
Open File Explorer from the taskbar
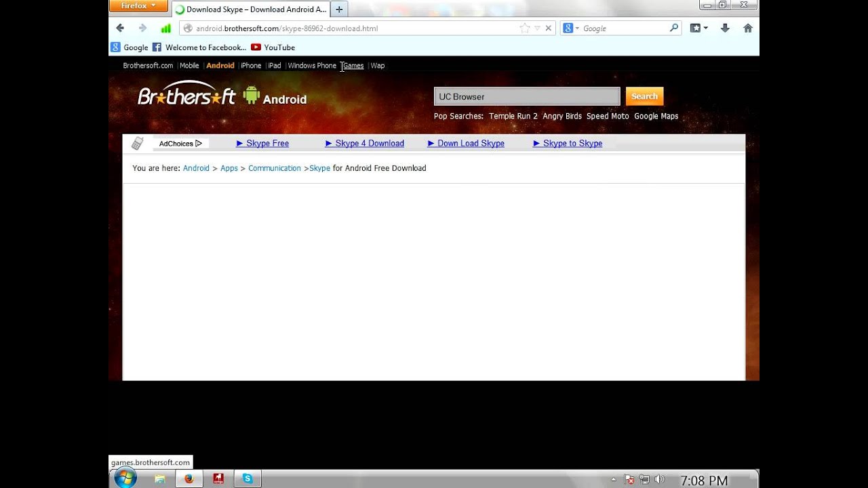[x=160, y=479]
